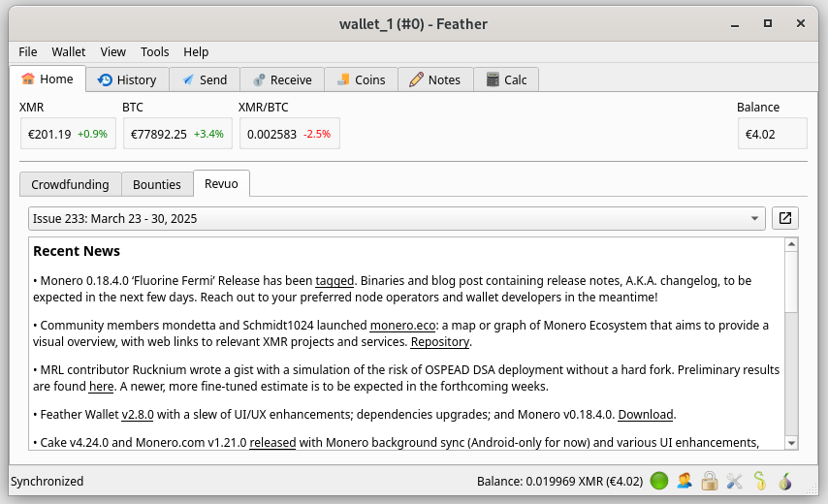Click the Recent News heading
Image resolution: width=828 pixels, height=504 pixels.
pos(77,251)
